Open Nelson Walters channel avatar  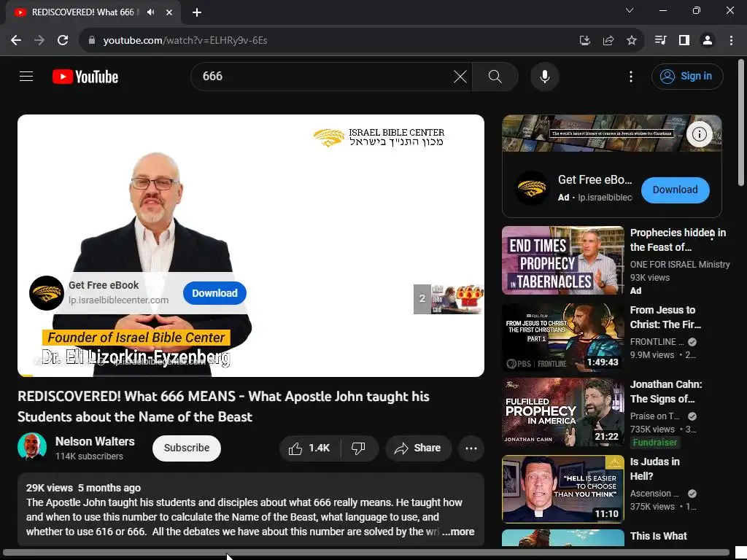[32, 447]
